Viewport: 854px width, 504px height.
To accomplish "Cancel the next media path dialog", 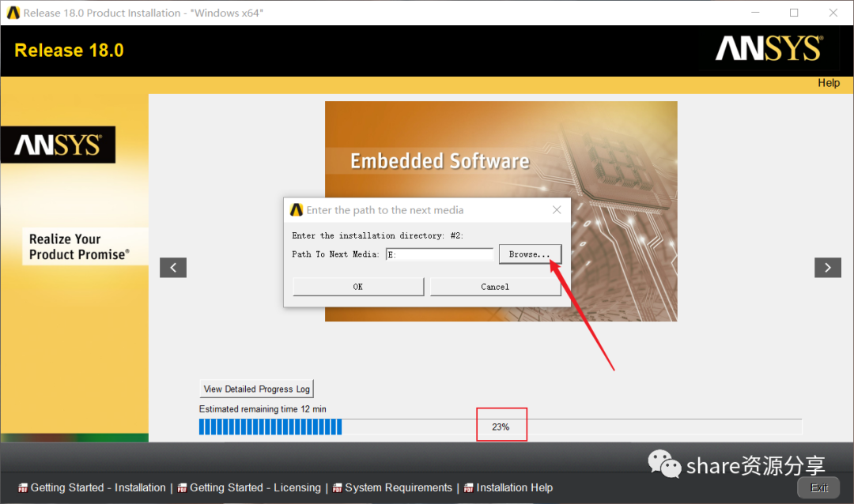I will pos(495,287).
